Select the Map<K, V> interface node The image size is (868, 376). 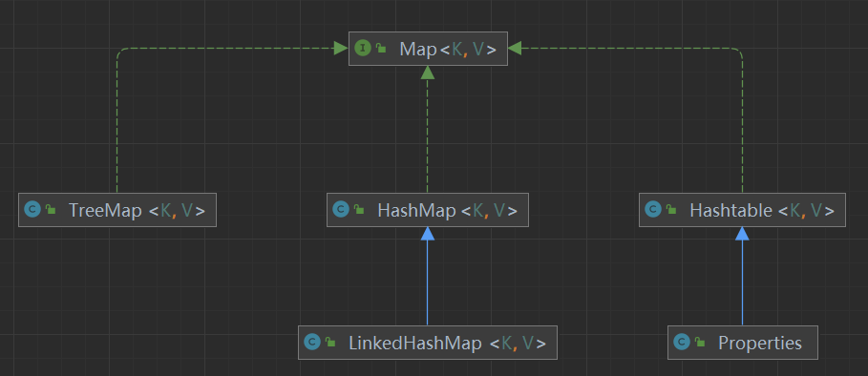[x=428, y=49]
